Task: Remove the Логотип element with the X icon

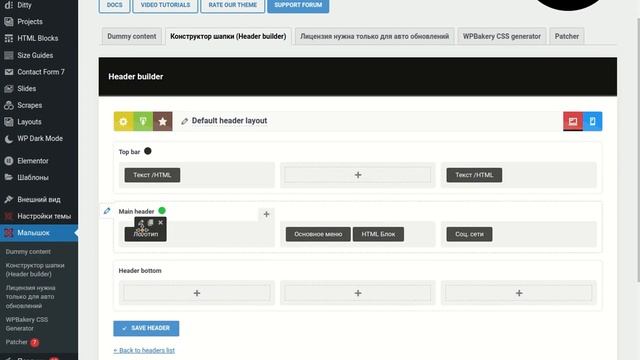Action: pyautogui.click(x=160, y=222)
